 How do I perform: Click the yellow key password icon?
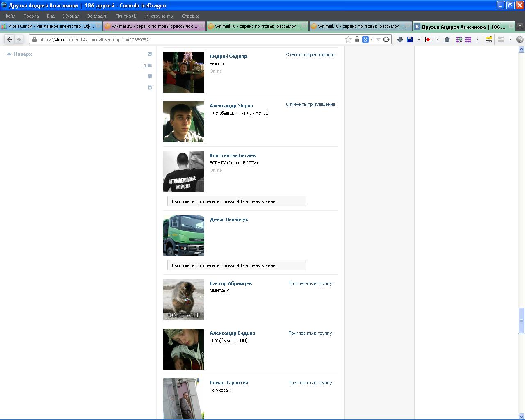click(x=489, y=39)
